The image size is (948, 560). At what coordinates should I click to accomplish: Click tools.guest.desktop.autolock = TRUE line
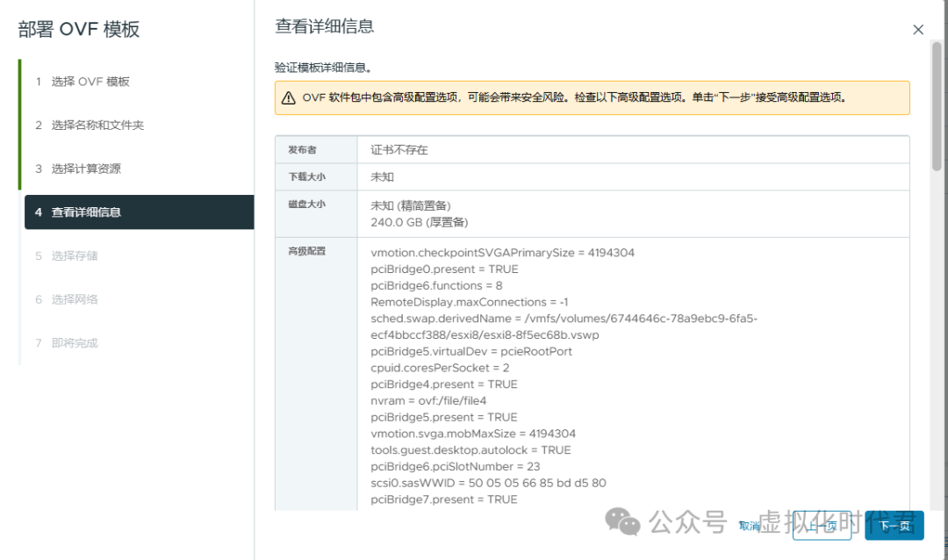click(x=471, y=450)
